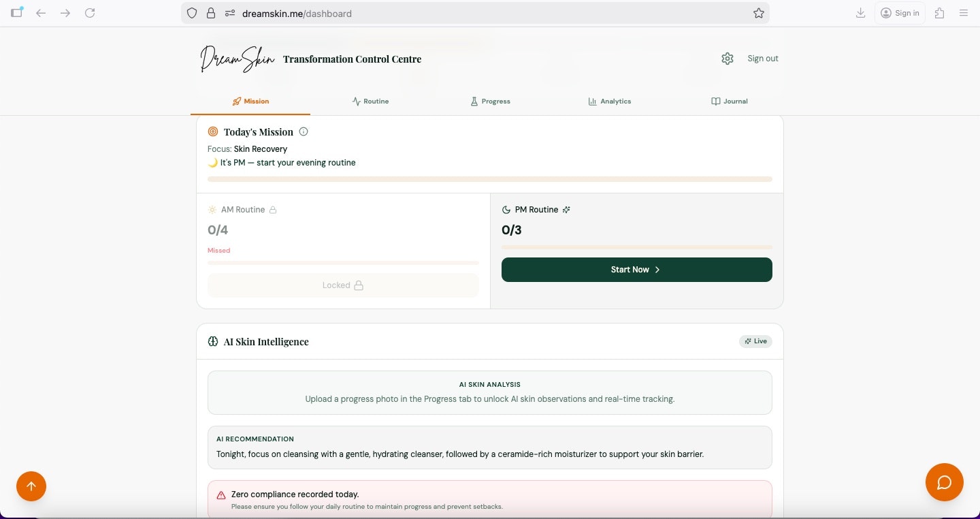Screen dimensions: 980x519
Task: Switch to the Routine tab
Action: pyautogui.click(x=370, y=101)
